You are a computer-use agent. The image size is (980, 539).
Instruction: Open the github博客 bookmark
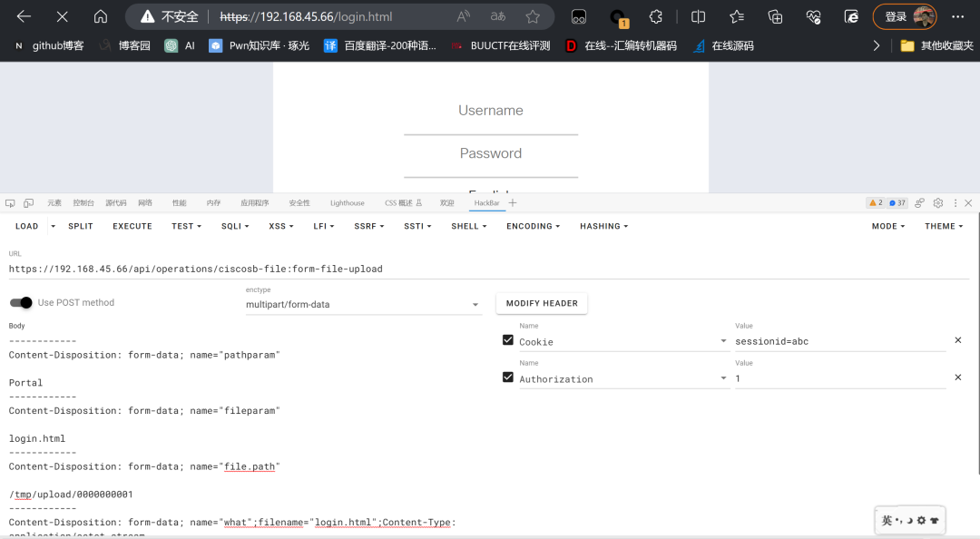click(50, 45)
